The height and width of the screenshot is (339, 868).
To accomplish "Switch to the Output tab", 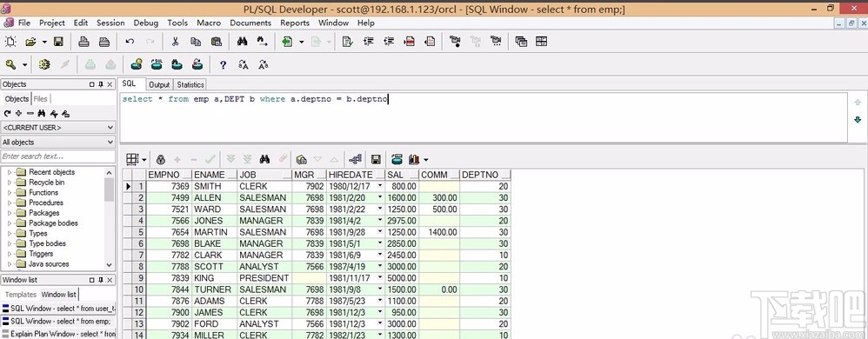I will (x=159, y=84).
